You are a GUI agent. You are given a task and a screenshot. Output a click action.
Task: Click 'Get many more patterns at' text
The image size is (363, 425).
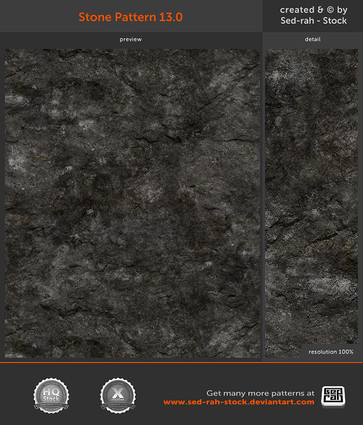260,393
